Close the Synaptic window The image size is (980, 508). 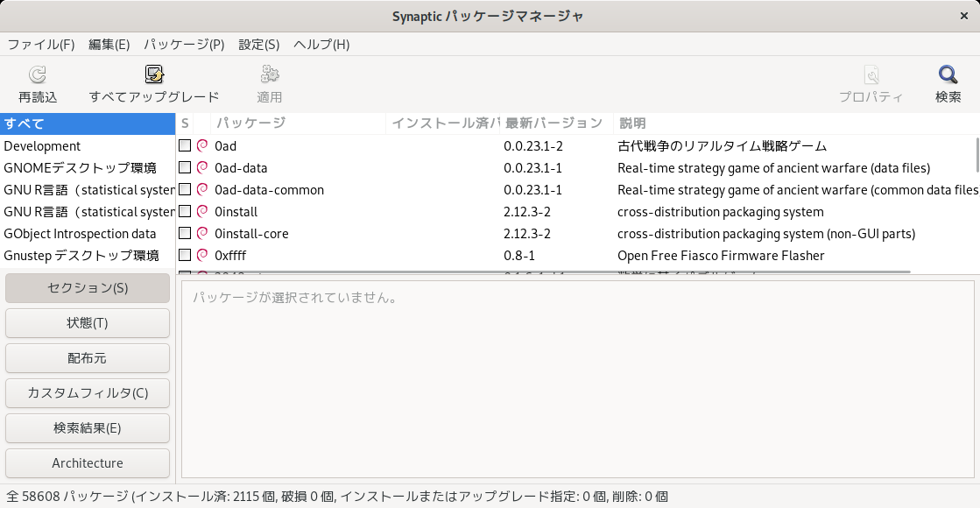click(x=963, y=17)
